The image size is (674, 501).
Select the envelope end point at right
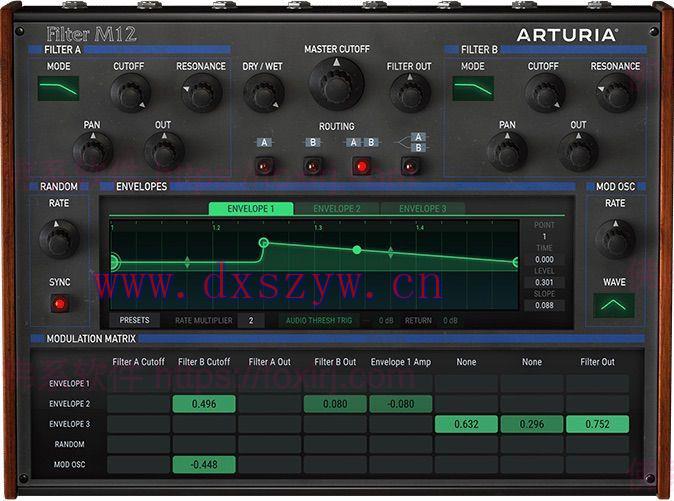pos(516,262)
